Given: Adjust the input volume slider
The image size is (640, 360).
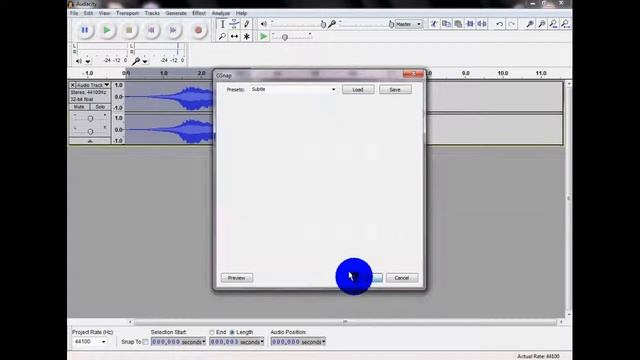Looking at the screenshot, I should pos(367,24).
